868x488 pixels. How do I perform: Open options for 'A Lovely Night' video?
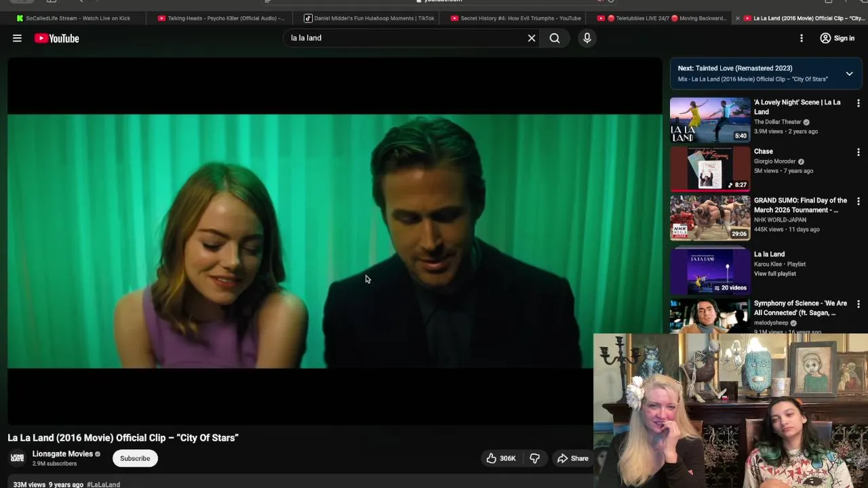coord(858,103)
